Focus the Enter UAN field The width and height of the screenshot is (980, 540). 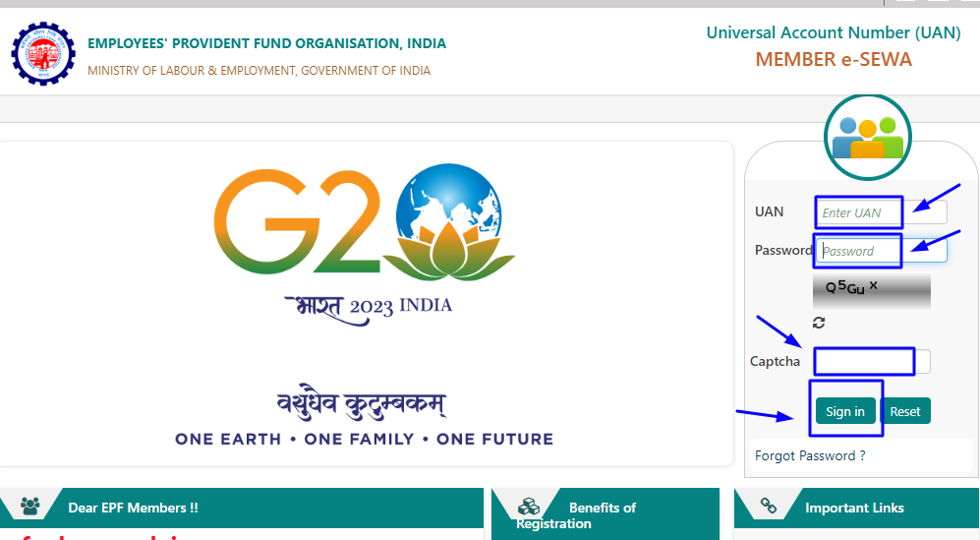point(882,212)
